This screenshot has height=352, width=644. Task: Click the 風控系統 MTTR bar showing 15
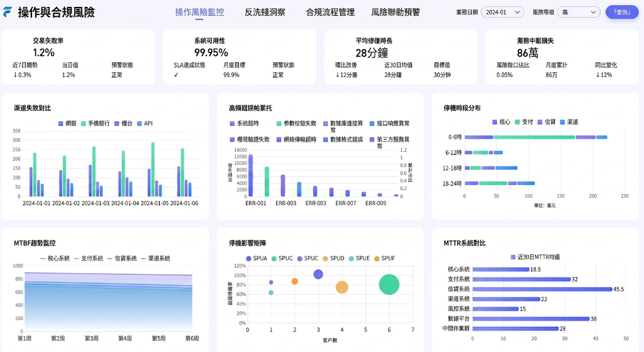[x=496, y=309]
